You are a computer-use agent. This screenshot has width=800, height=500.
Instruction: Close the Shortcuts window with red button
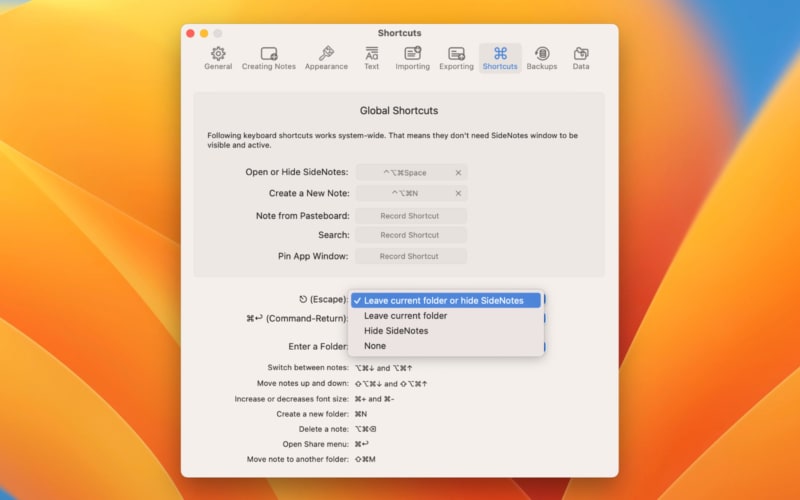point(190,33)
